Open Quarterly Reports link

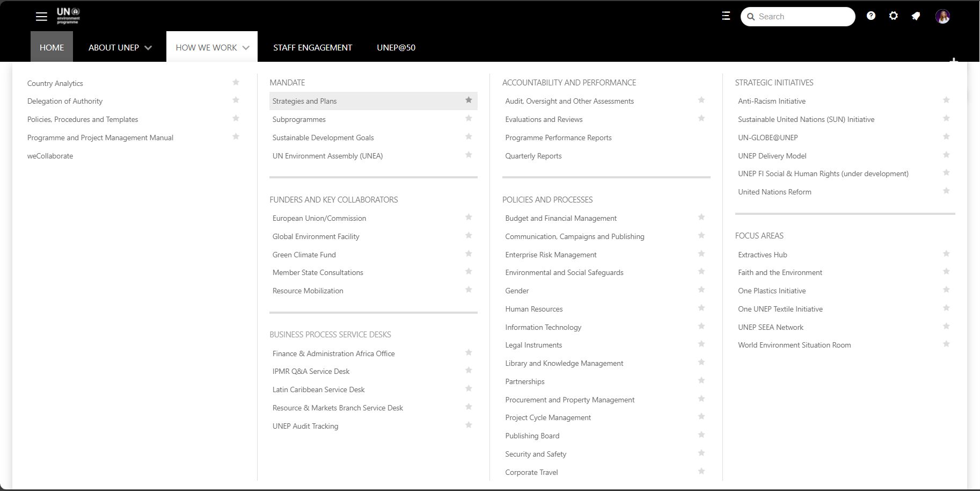coord(533,156)
